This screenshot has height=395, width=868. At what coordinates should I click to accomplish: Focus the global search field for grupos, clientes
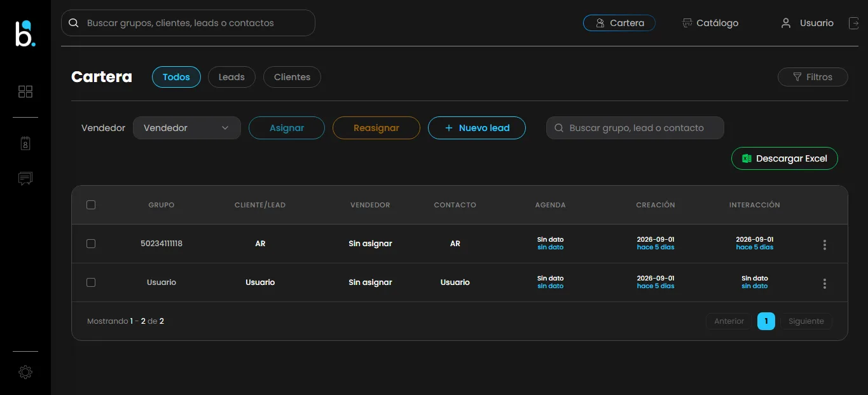click(188, 23)
